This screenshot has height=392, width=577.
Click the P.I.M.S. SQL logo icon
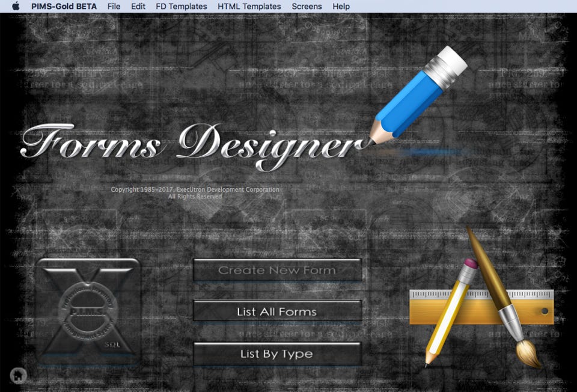tap(88, 311)
